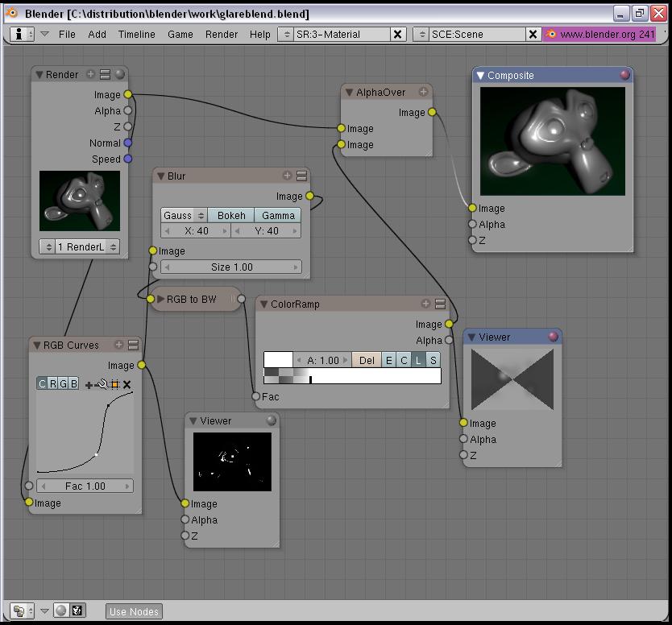Open the Add menu
The height and width of the screenshot is (625, 672).
97,35
